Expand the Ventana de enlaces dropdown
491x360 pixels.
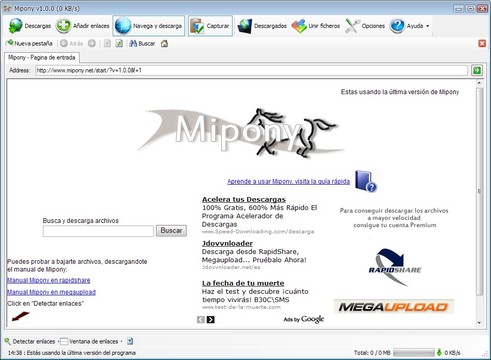(x=122, y=341)
